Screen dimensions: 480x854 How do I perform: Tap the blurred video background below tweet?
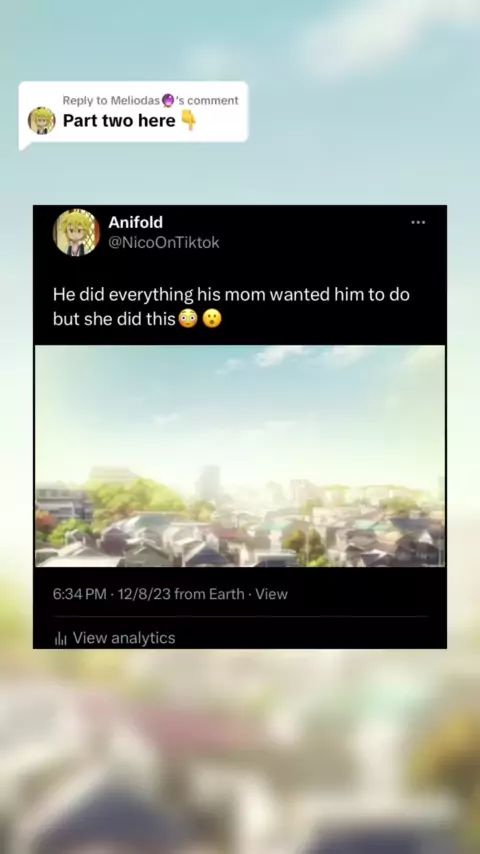(x=240, y=752)
